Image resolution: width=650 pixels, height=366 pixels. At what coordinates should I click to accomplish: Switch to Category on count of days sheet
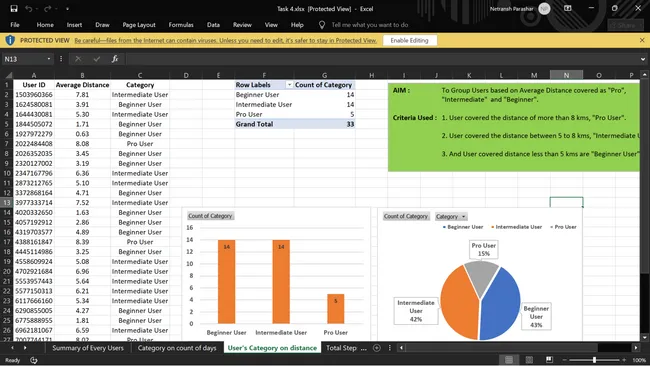pyautogui.click(x=177, y=348)
